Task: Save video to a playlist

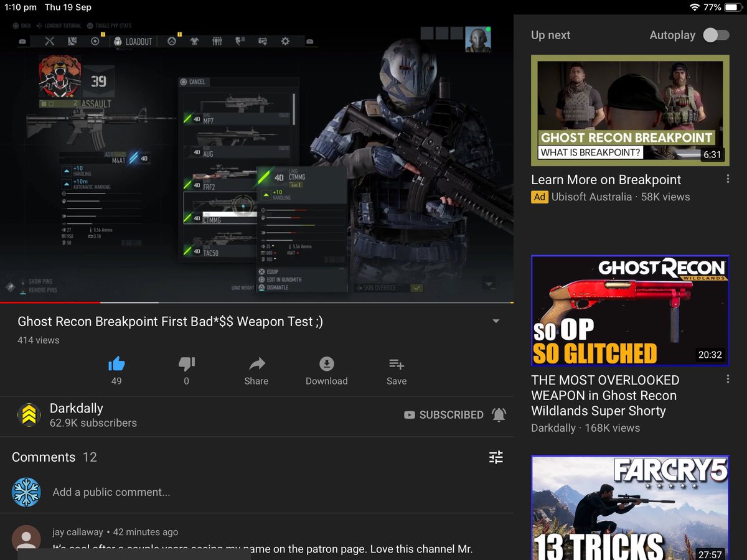Action: [397, 364]
